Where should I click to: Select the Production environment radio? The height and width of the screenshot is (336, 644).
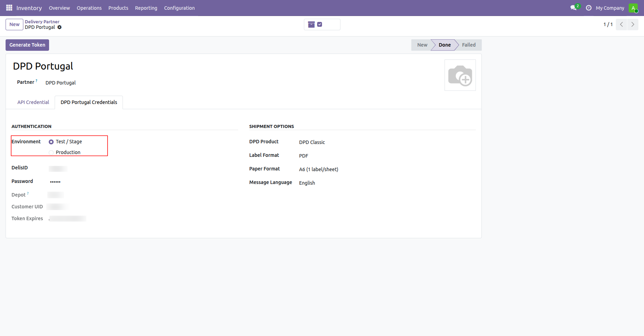51,153
